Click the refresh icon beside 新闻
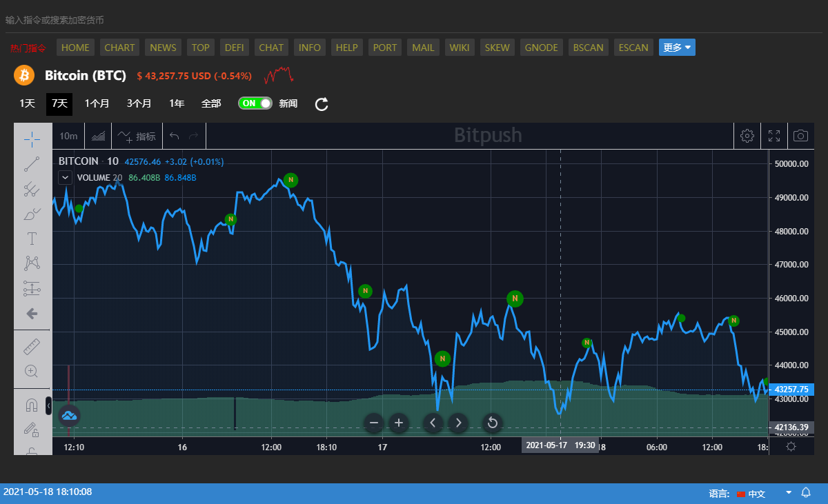Image resolution: width=828 pixels, height=504 pixels. tap(322, 104)
